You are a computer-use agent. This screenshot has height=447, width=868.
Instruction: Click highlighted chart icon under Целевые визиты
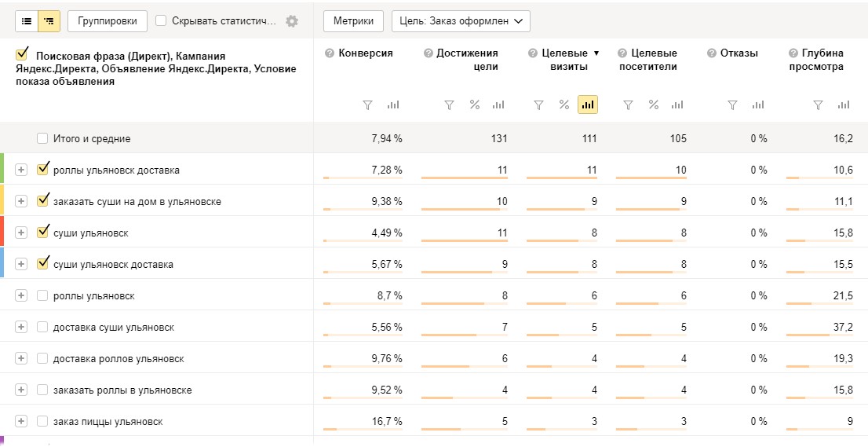pyautogui.click(x=587, y=104)
